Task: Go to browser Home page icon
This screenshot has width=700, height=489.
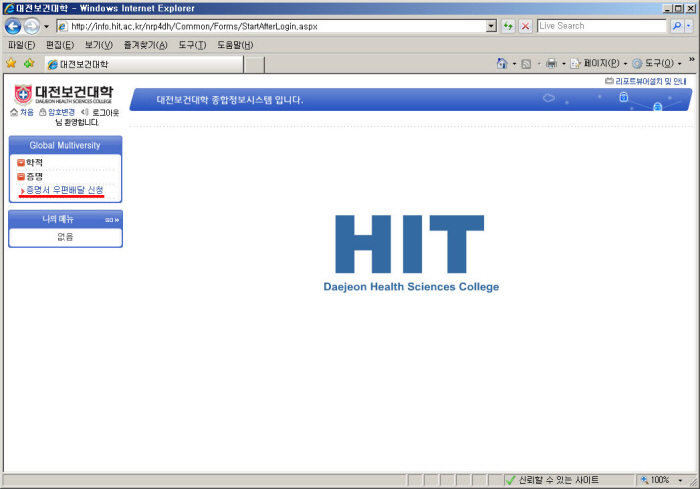Action: (502, 64)
